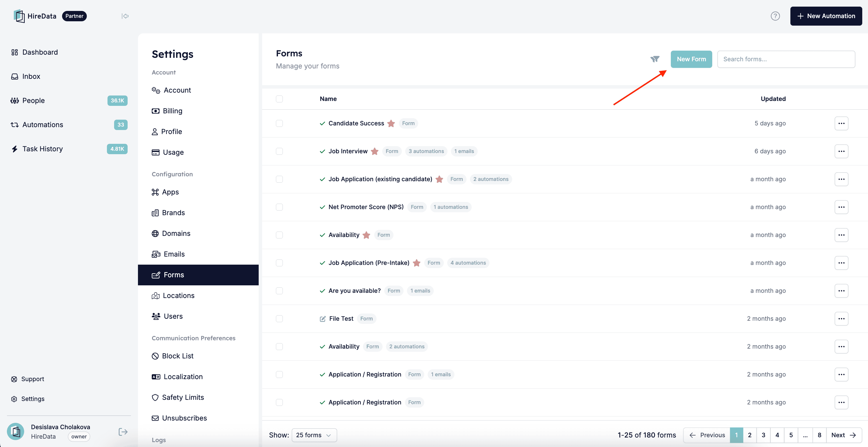This screenshot has height=447, width=868.
Task: Select Forms in Settings menu
Action: 198,275
